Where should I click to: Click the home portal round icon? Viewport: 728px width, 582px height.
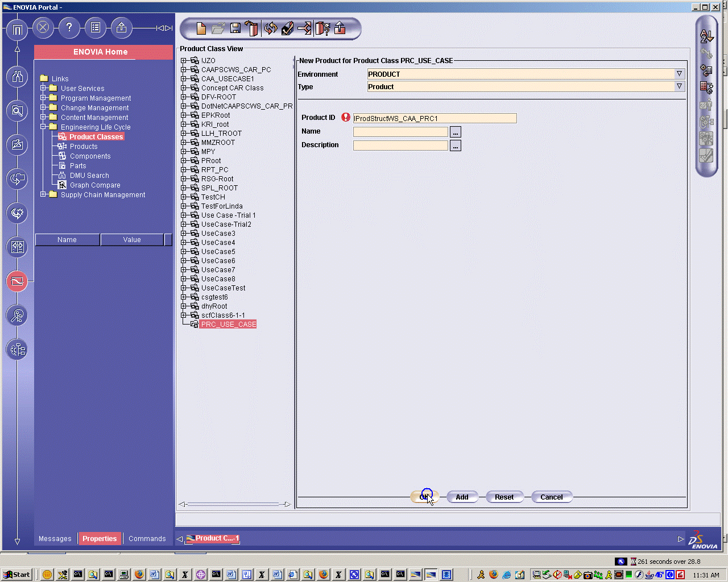tap(17, 30)
